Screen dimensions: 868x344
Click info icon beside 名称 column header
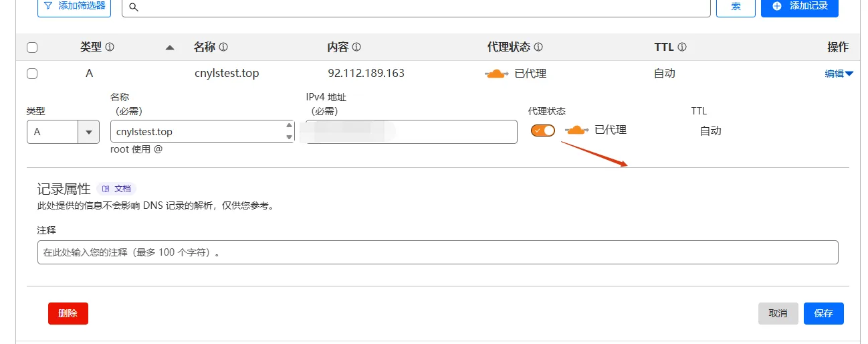[x=223, y=48]
